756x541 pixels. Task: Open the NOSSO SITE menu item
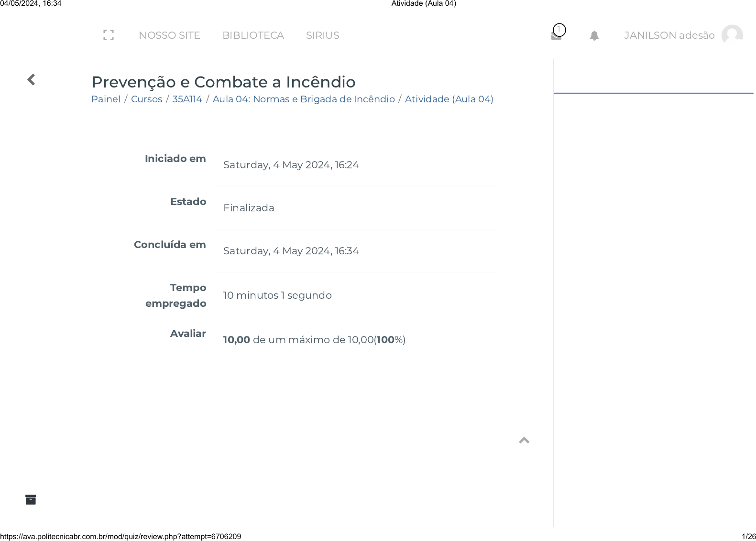tap(169, 35)
